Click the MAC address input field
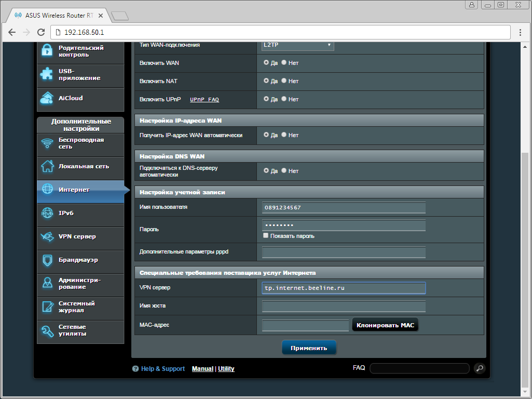 click(x=305, y=325)
